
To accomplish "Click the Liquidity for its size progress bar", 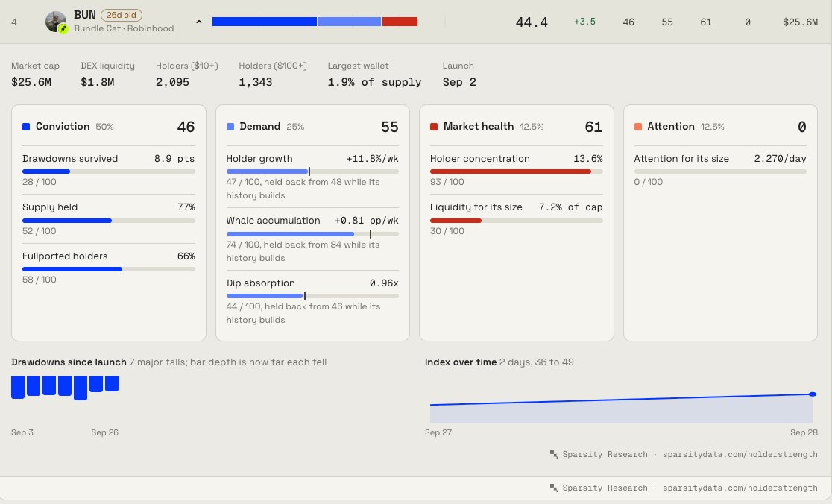I will pos(517,221).
